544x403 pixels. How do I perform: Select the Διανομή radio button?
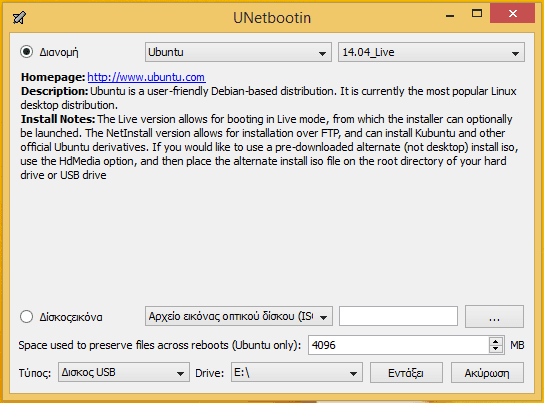[26, 52]
